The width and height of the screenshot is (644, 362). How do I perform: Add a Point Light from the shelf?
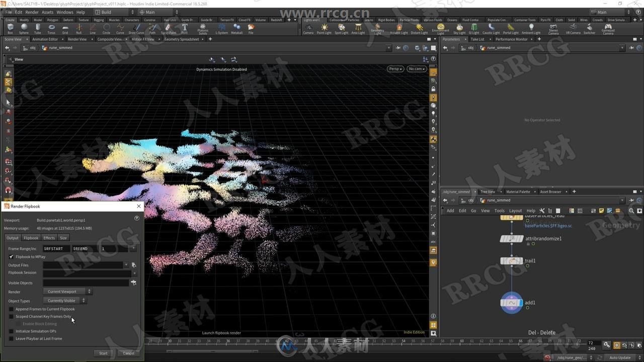[x=324, y=29]
